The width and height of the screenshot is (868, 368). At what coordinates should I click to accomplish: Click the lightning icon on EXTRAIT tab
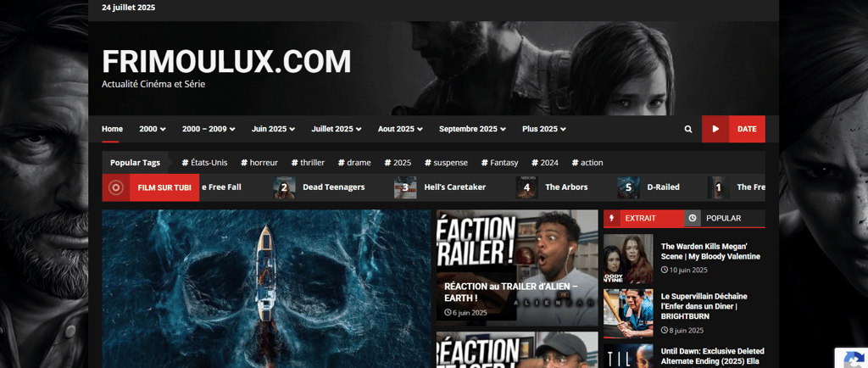tap(611, 218)
